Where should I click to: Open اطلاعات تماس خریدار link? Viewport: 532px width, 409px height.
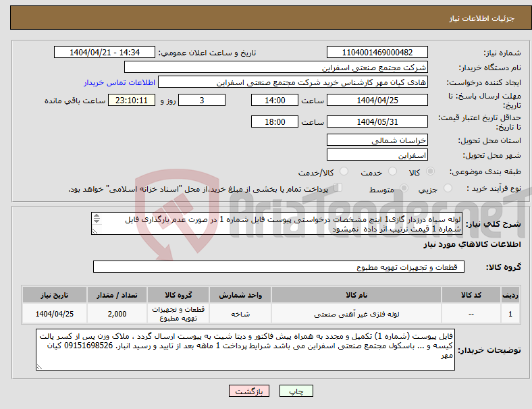click(x=119, y=82)
